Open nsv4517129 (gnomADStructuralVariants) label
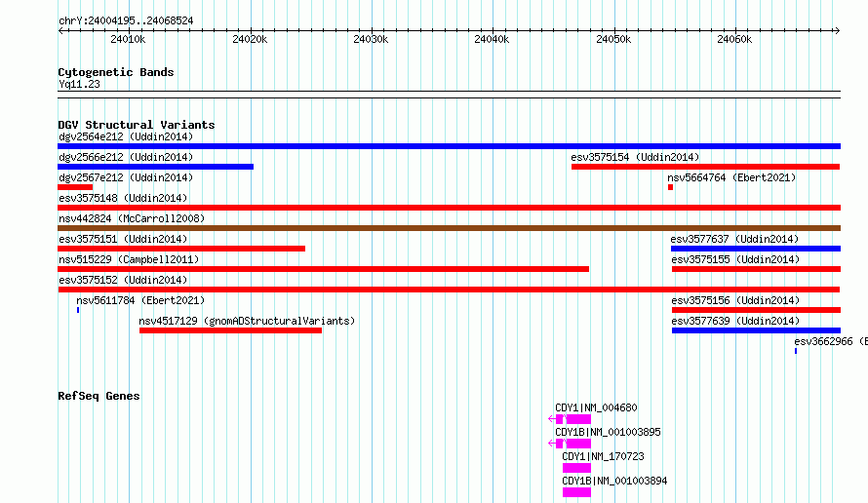The height and width of the screenshot is (503, 868). (x=247, y=321)
